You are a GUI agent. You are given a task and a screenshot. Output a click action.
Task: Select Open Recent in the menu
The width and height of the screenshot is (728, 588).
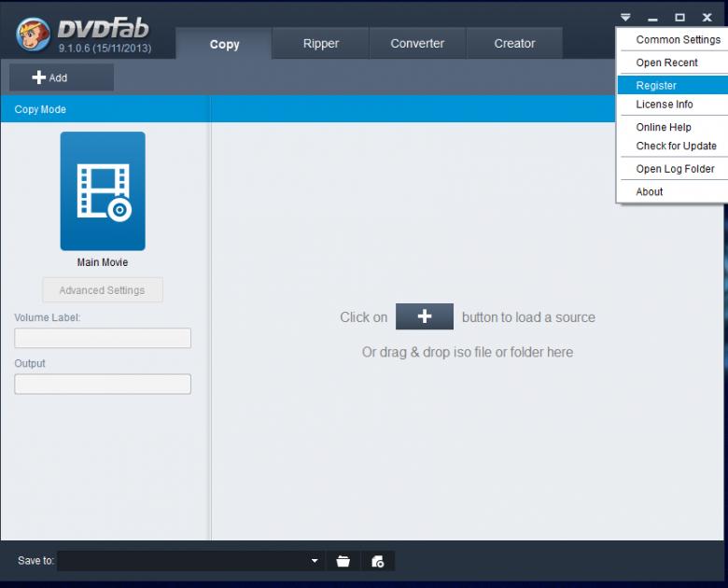tap(673, 63)
